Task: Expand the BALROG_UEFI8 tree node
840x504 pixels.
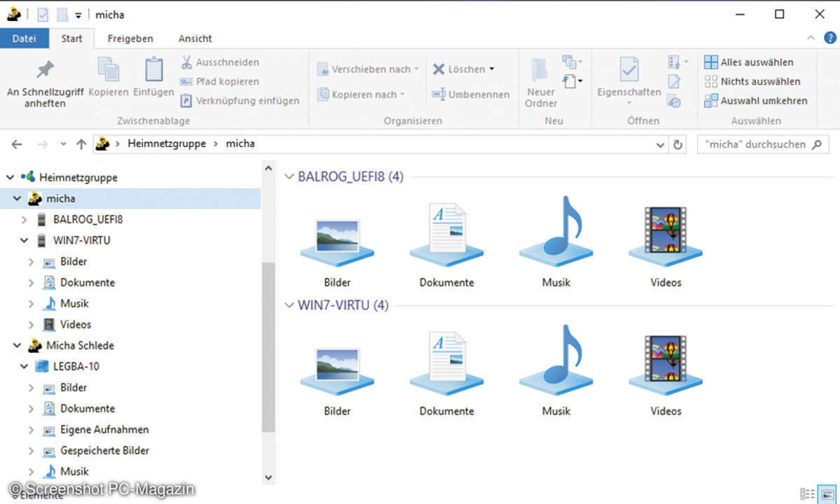Action: point(24,220)
